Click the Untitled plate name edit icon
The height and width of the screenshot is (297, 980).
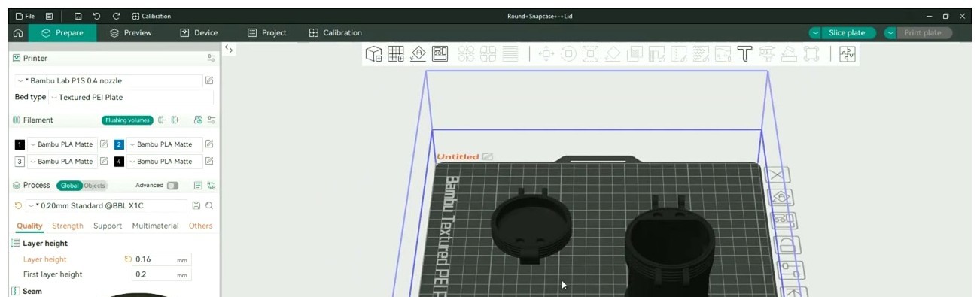pos(487,156)
